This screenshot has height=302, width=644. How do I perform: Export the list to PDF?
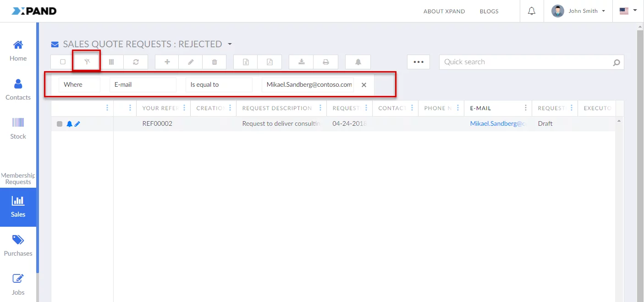(270, 62)
